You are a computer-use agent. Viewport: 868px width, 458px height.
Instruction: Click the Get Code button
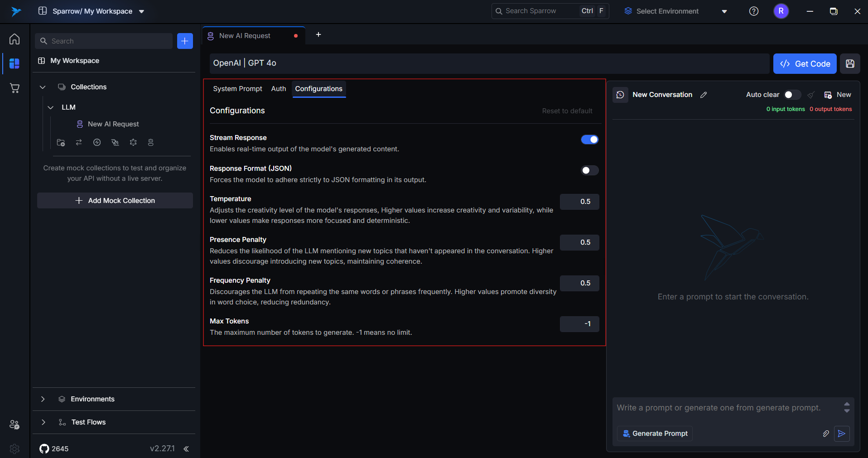(805, 64)
